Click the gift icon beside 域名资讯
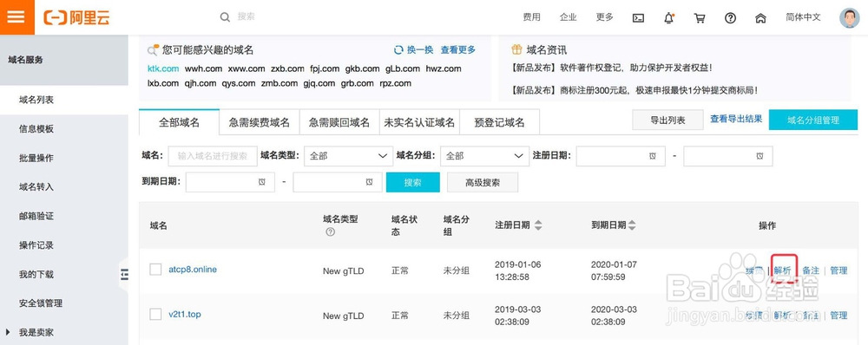 [516, 49]
